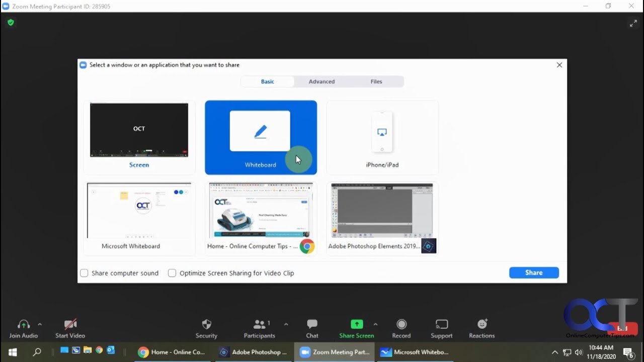
Task: Click the blue Share button
Action: 534,273
